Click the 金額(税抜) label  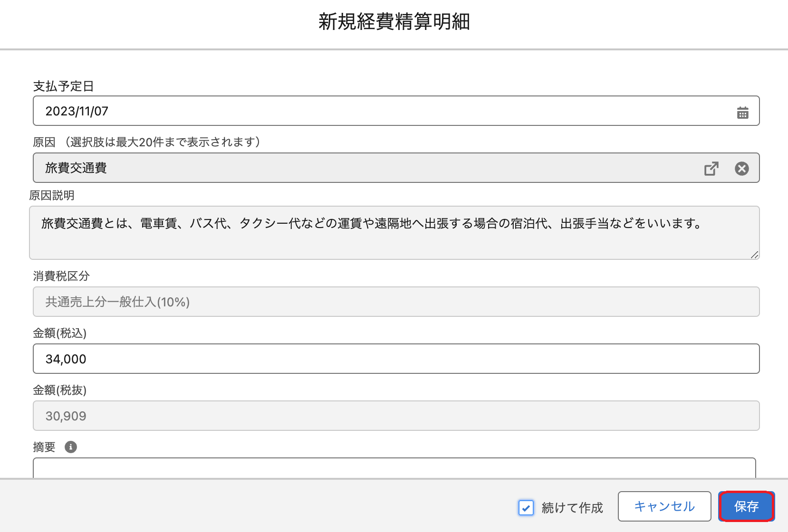point(60,390)
